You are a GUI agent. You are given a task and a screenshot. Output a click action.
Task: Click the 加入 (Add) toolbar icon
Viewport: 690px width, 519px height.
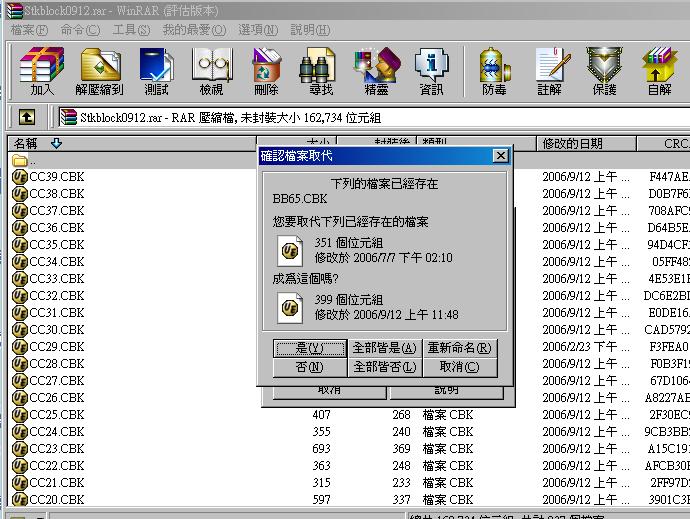pyautogui.click(x=42, y=72)
